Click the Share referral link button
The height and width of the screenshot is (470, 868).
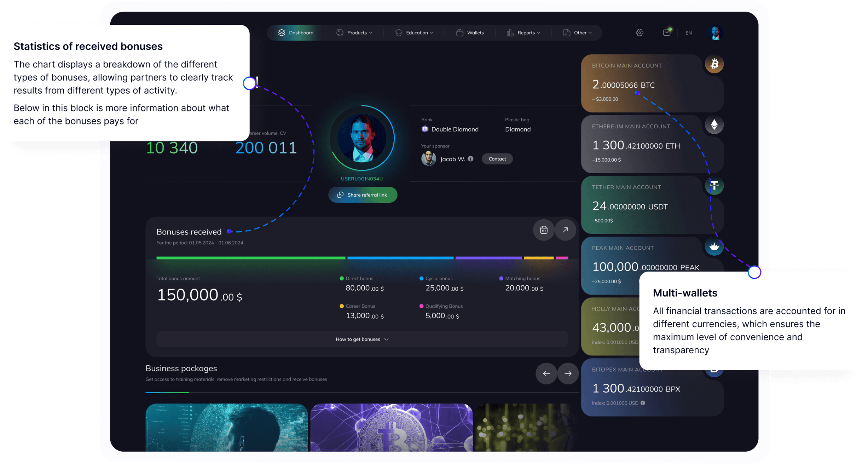pyautogui.click(x=363, y=195)
